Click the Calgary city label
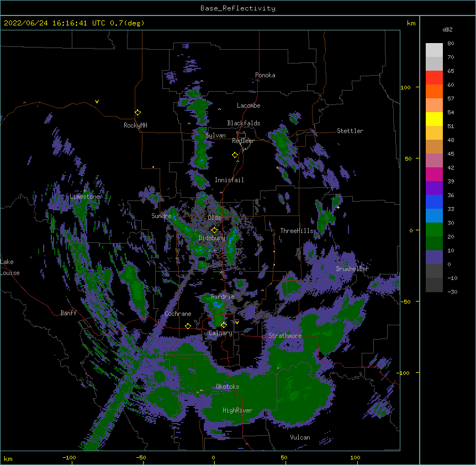This screenshot has height=465, width=476. pyautogui.click(x=220, y=333)
